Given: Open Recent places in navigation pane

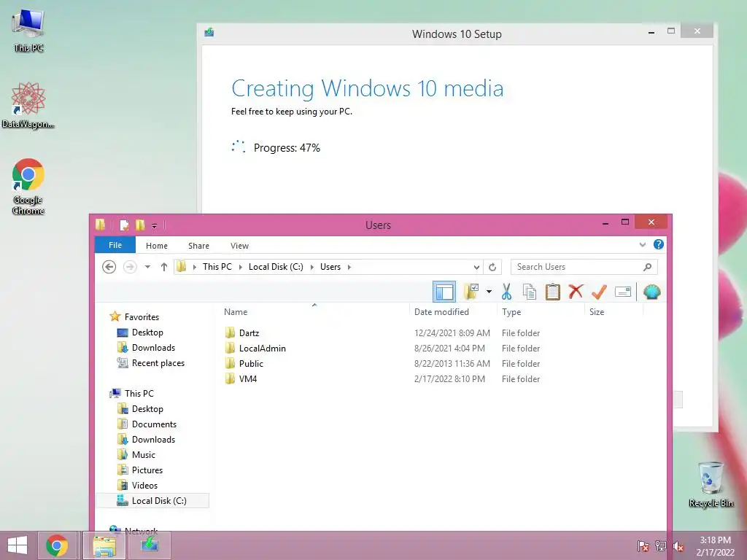Looking at the screenshot, I should 158,363.
